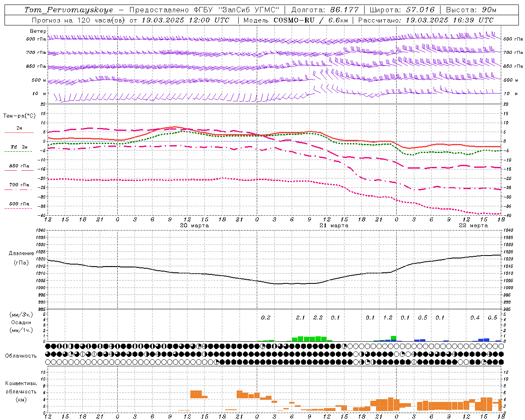Click the tallest green precipitation bar near 1.2
This screenshot has height=420, width=525.
(394, 338)
